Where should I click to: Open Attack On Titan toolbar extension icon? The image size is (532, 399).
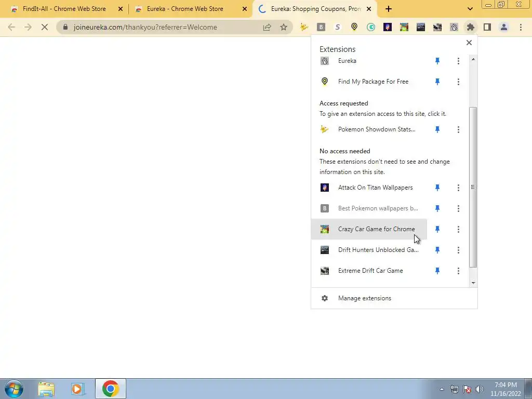pyautogui.click(x=388, y=27)
